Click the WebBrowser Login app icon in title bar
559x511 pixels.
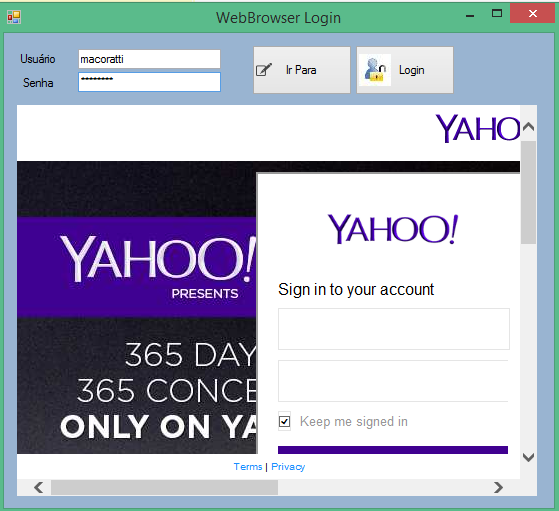point(14,17)
